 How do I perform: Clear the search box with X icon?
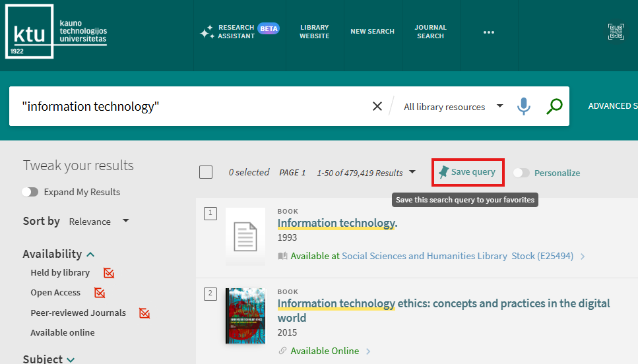coord(377,106)
